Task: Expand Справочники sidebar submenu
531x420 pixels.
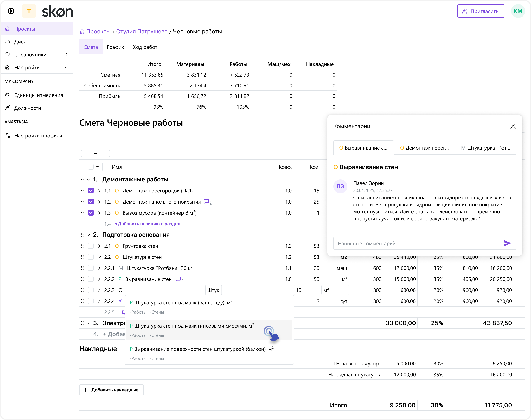Action: point(66,55)
